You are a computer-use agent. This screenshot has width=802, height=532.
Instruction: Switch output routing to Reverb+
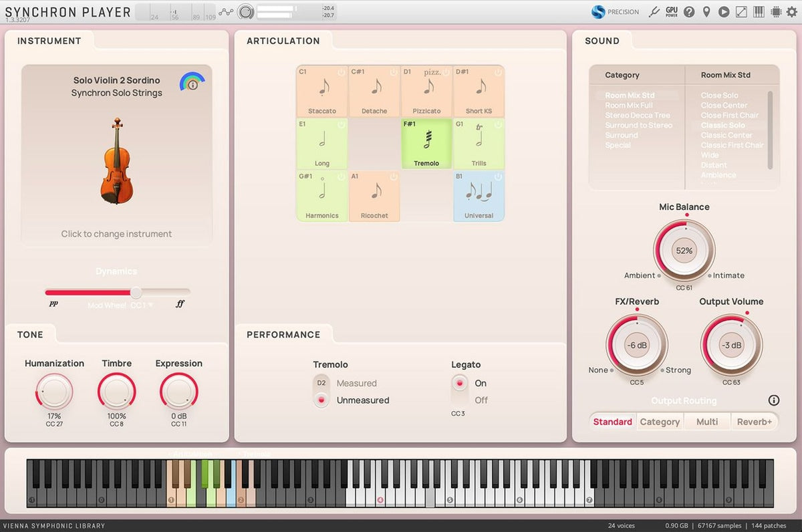[x=755, y=422]
